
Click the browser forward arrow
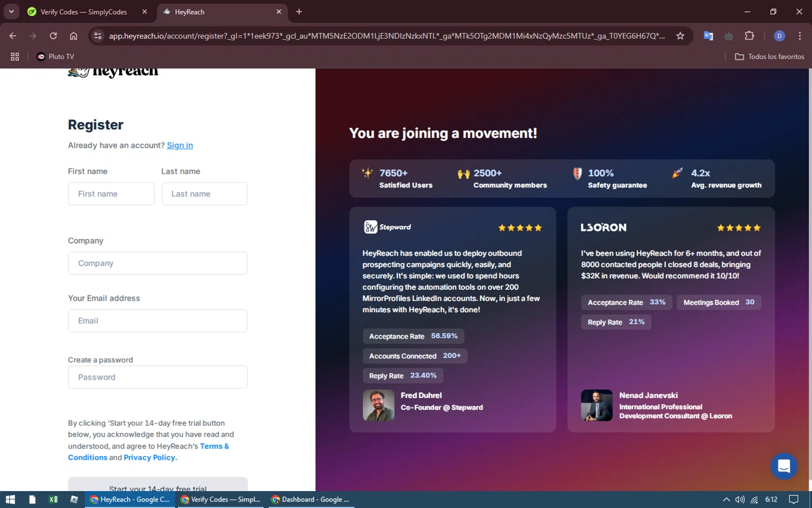pos(33,36)
